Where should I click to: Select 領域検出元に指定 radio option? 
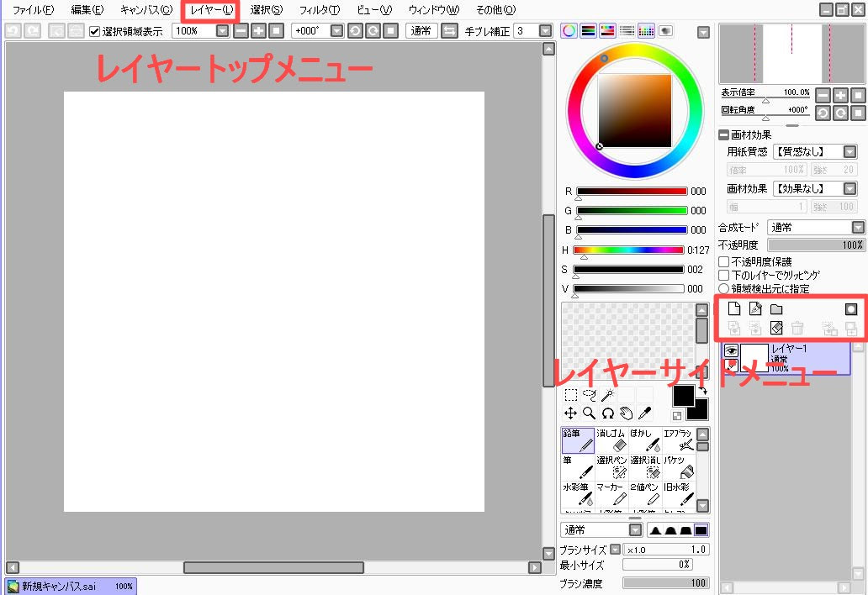723,288
